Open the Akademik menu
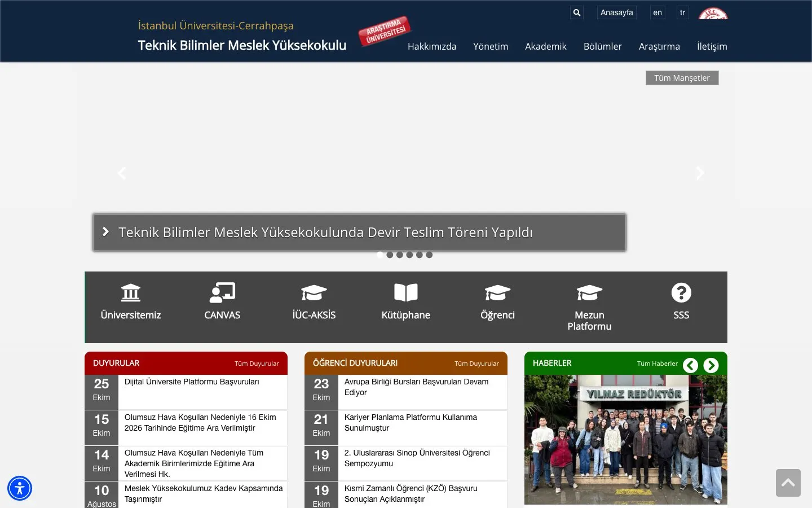The height and width of the screenshot is (508, 812). [546, 46]
